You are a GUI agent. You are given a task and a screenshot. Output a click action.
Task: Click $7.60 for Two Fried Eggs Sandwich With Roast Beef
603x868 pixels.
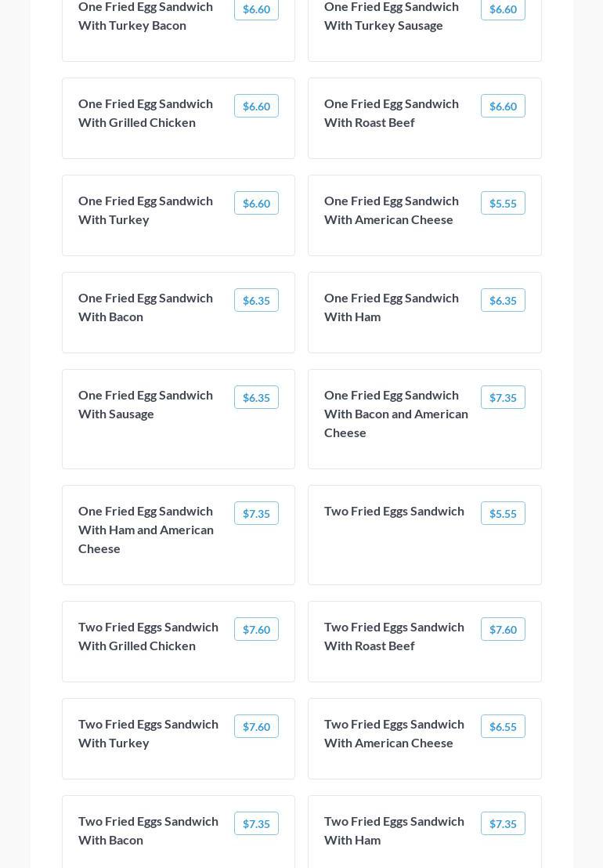503,630
